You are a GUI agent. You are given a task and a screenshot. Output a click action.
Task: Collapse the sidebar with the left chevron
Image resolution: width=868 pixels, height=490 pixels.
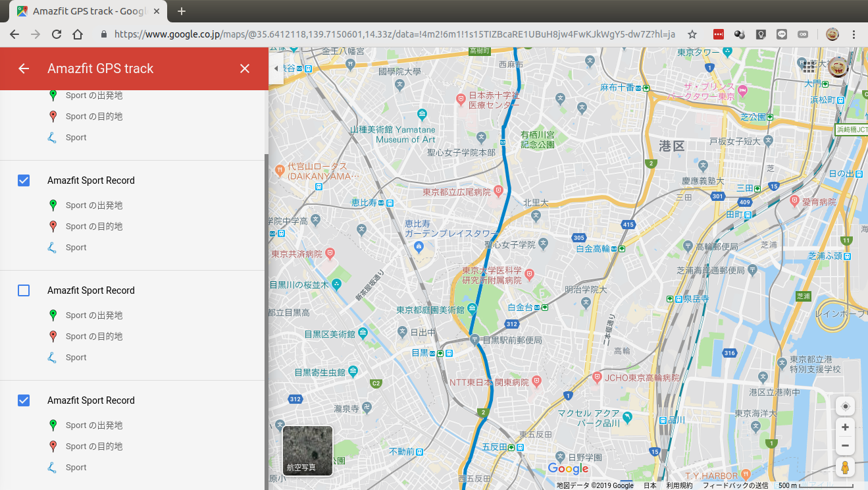tap(276, 68)
